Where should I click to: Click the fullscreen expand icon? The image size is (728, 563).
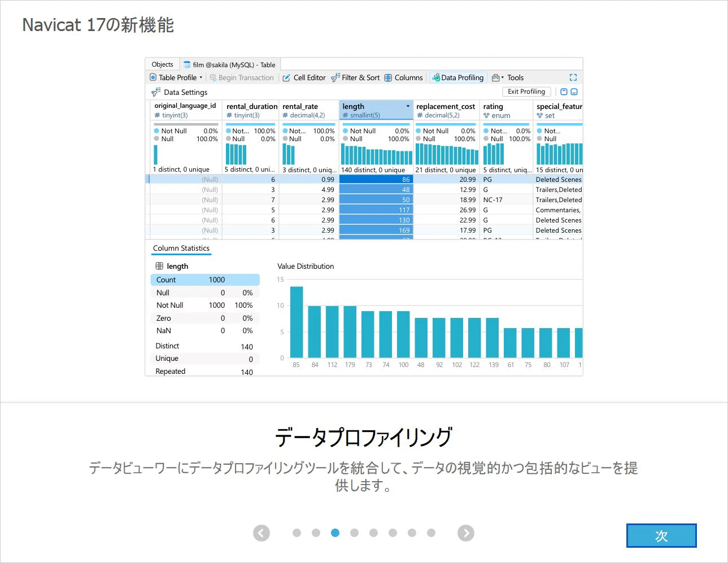(x=573, y=77)
